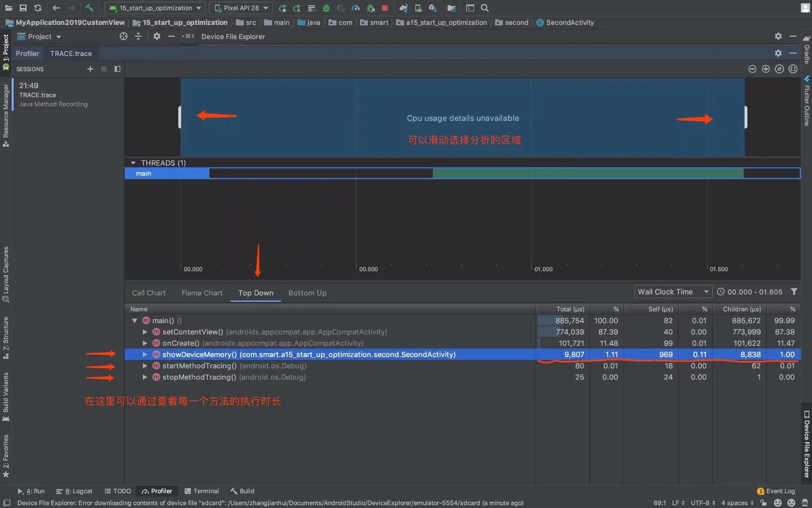Open file using the folder icon
Image resolution: width=812 pixels, height=508 pixels.
click(x=8, y=8)
